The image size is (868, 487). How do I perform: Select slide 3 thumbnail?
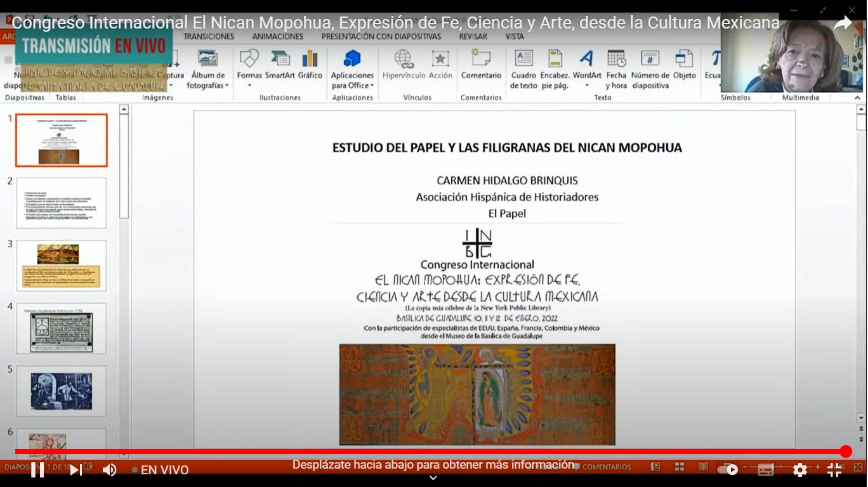pyautogui.click(x=62, y=266)
